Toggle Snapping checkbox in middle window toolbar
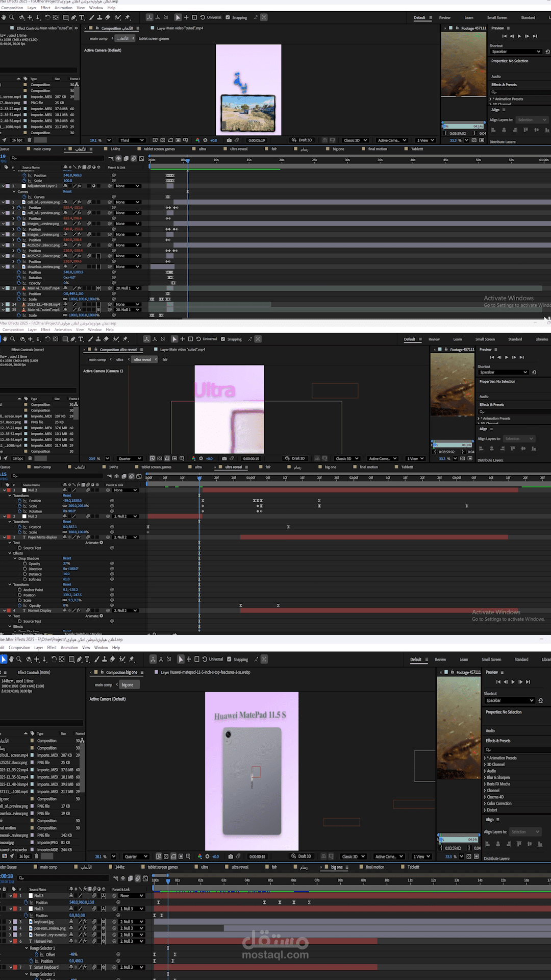Image resolution: width=551 pixels, height=980 pixels. 223,339
